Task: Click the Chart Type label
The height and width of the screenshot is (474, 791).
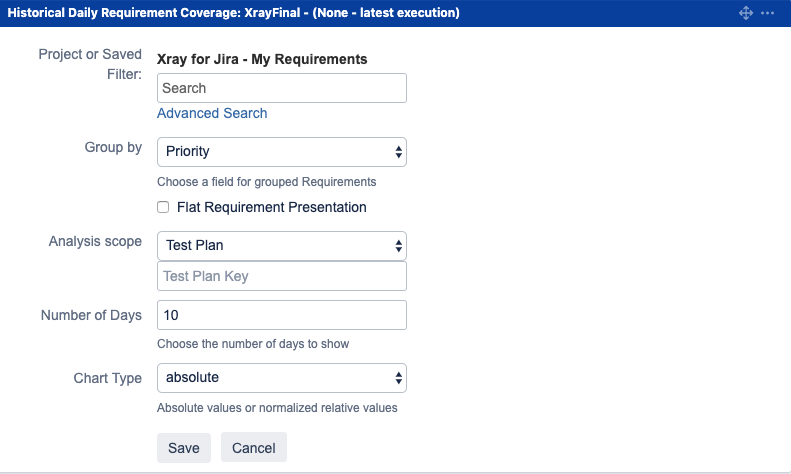Action: [x=107, y=378]
